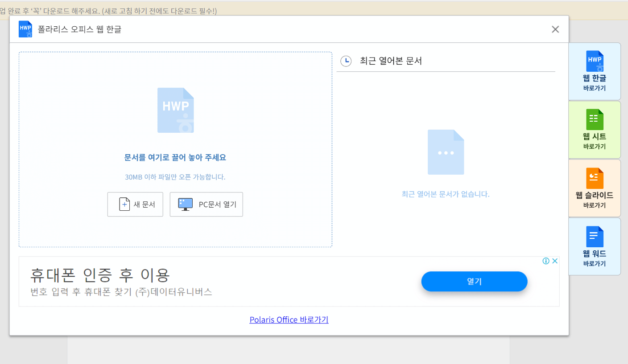Click the HWP logo in dialog title

(25, 29)
